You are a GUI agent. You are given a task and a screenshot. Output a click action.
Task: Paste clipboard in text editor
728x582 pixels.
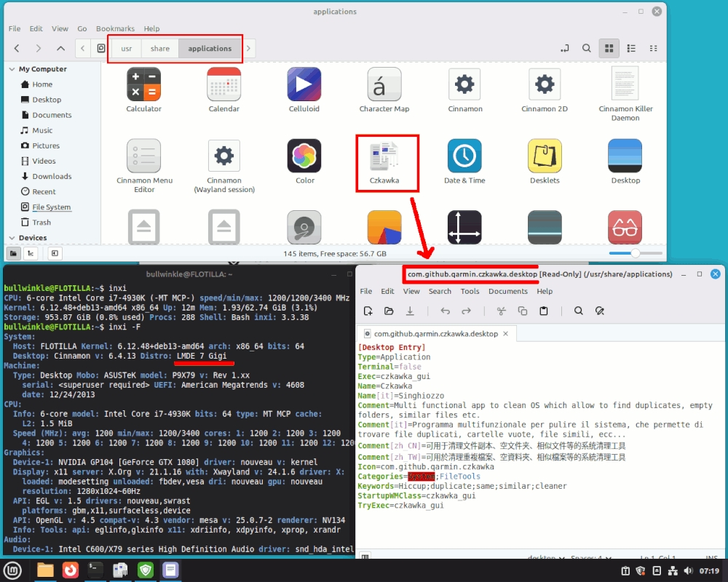pos(544,311)
